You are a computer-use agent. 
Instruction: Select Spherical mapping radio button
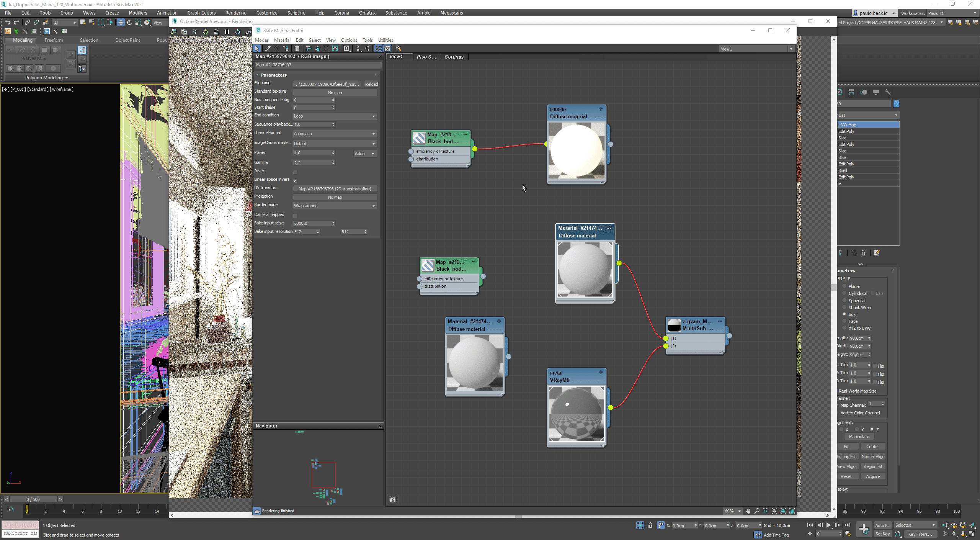844,301
